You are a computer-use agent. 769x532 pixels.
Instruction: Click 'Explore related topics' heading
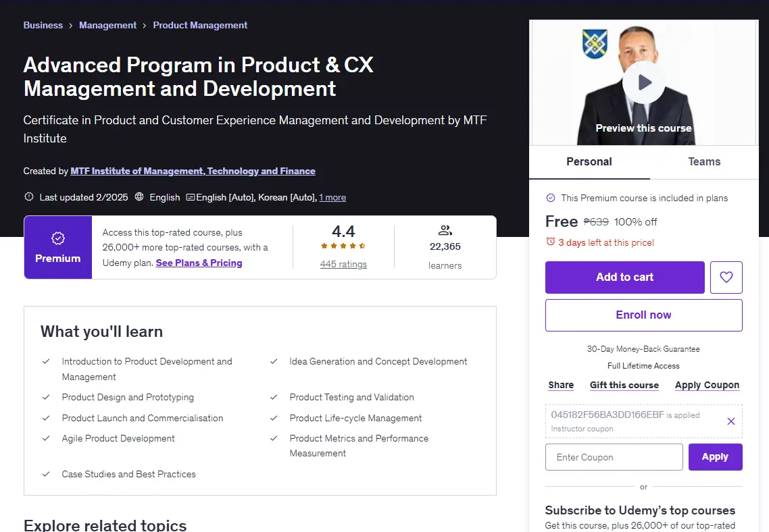105,525
